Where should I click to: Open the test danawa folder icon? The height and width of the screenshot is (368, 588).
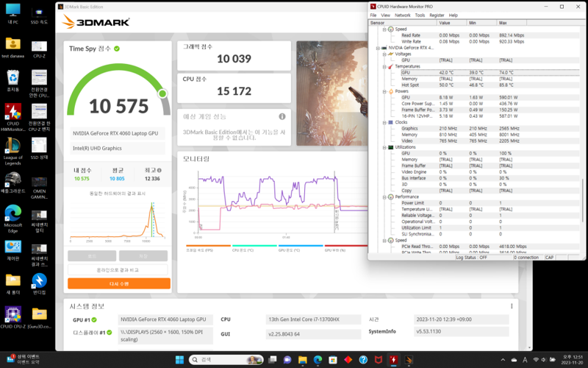[12, 48]
